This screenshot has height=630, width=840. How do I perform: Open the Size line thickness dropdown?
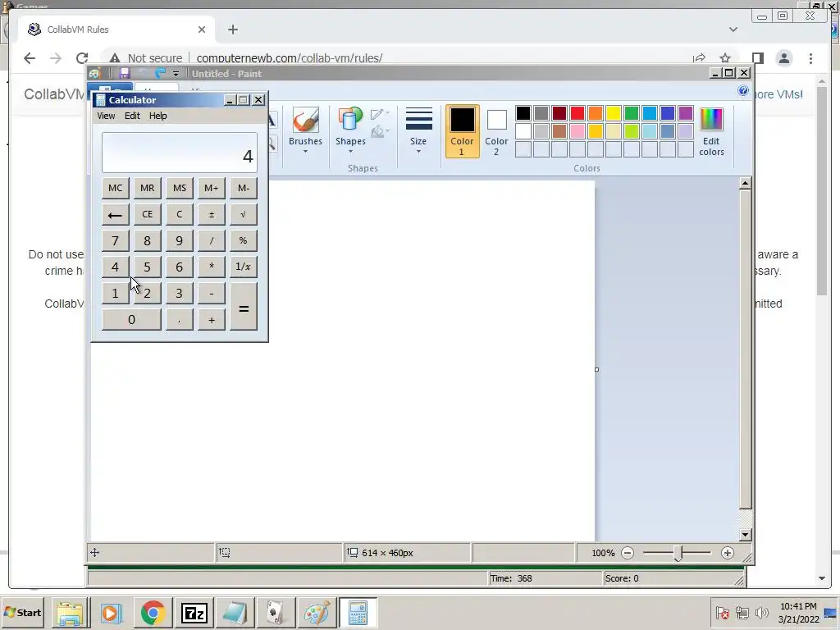coord(418,130)
